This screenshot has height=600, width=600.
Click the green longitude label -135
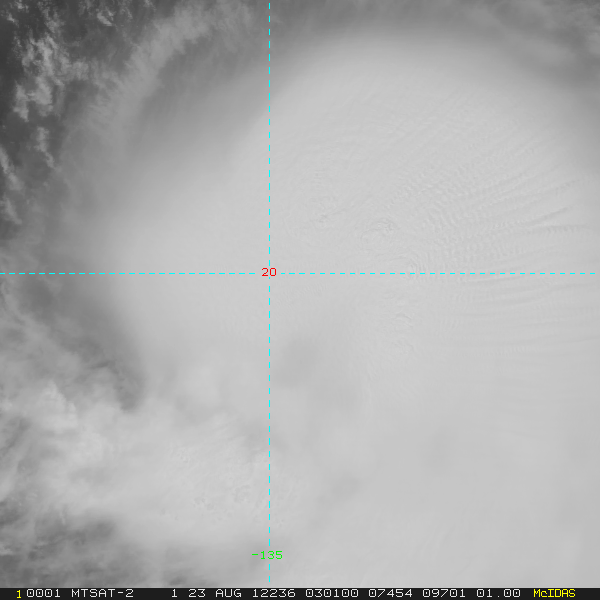(x=266, y=555)
